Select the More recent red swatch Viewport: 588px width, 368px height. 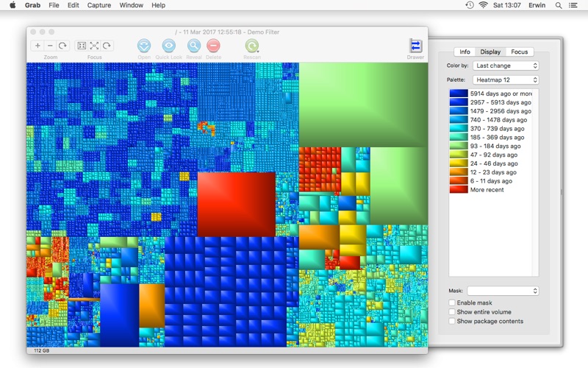[x=459, y=190]
